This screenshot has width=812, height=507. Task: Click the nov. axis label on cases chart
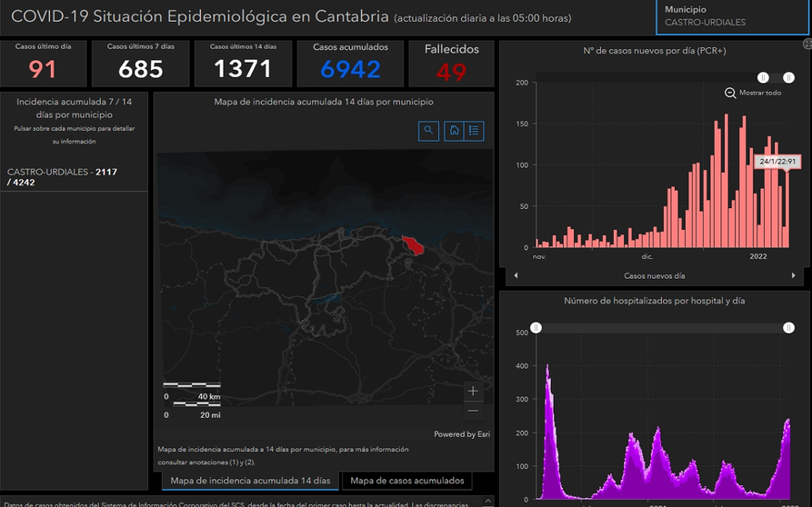pyautogui.click(x=539, y=256)
